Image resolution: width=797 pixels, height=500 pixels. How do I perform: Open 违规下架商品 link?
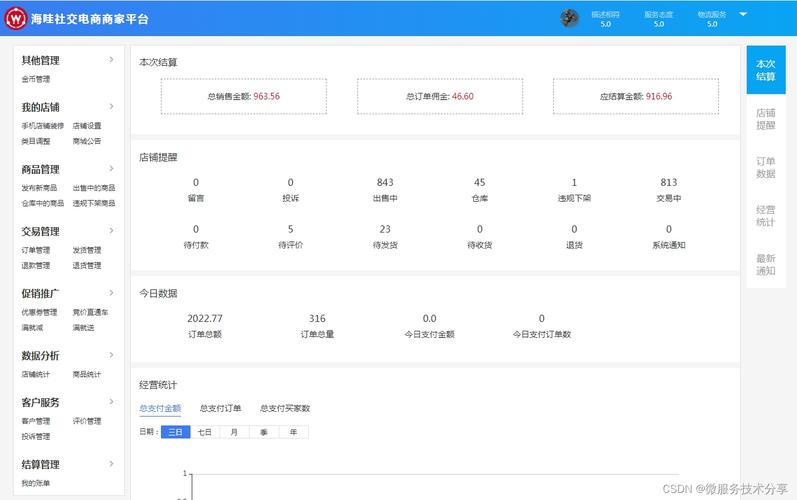[94, 203]
